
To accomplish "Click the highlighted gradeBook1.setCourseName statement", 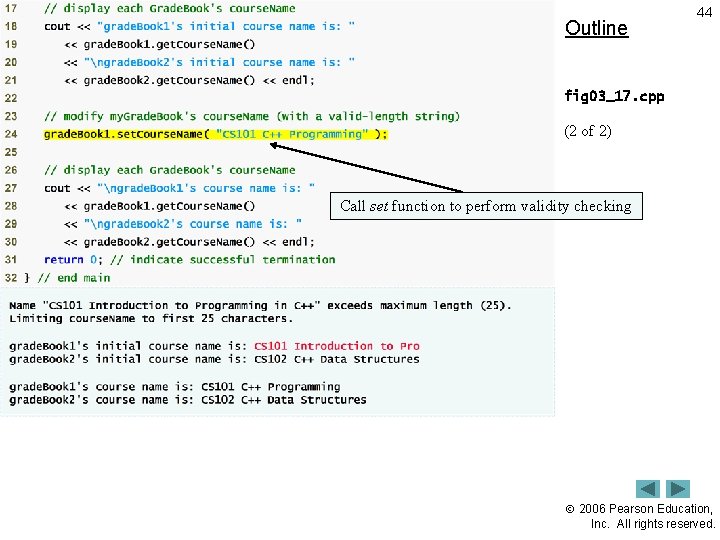I will [x=216, y=134].
